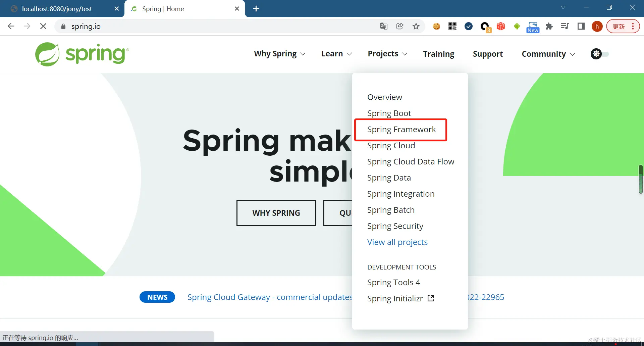The width and height of the screenshot is (644, 346).
Task: Toggle the browser side panel
Action: coord(581,26)
